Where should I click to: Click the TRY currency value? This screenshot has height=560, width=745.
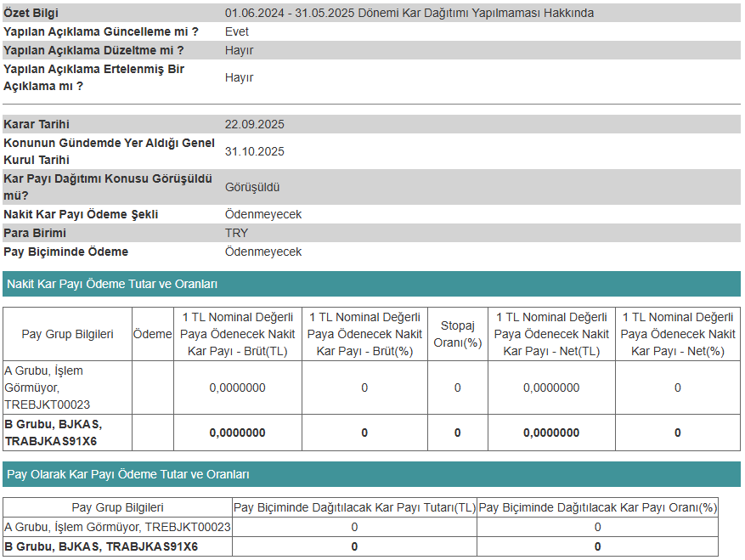[x=237, y=233]
